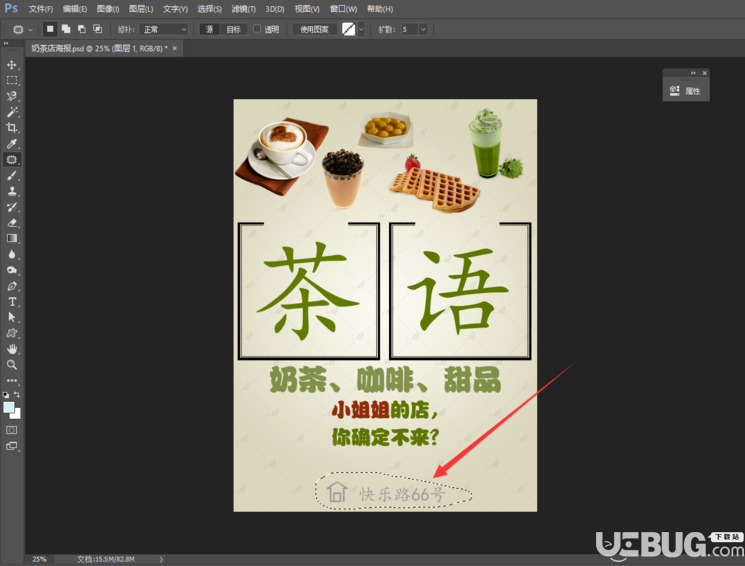Viewport: 745px width, 566px height.
Task: Open the pattern picker dropdown arrow
Action: [361, 29]
